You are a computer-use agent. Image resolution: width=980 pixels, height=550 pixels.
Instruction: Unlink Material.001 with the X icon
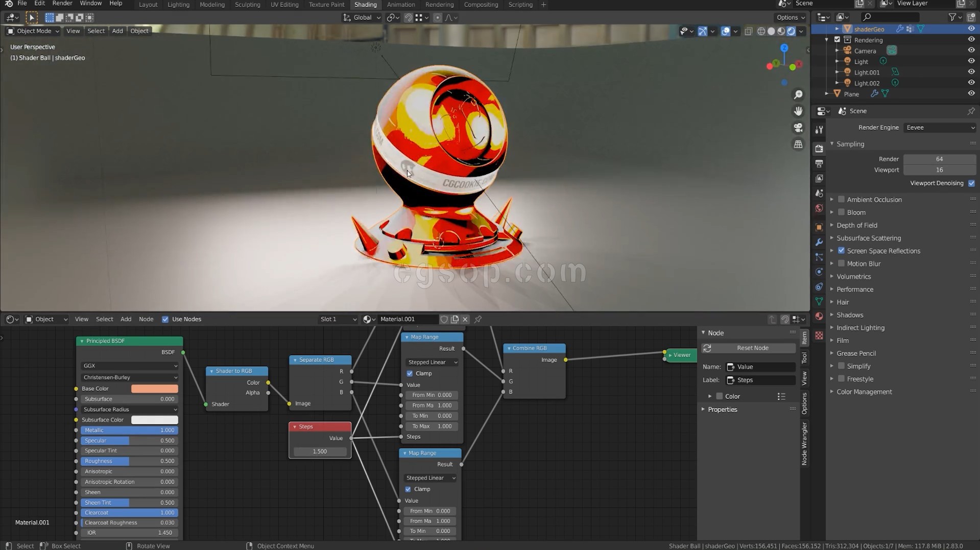(x=465, y=319)
